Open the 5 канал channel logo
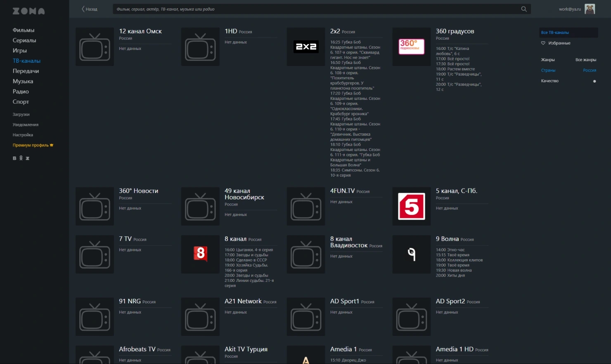 point(411,206)
